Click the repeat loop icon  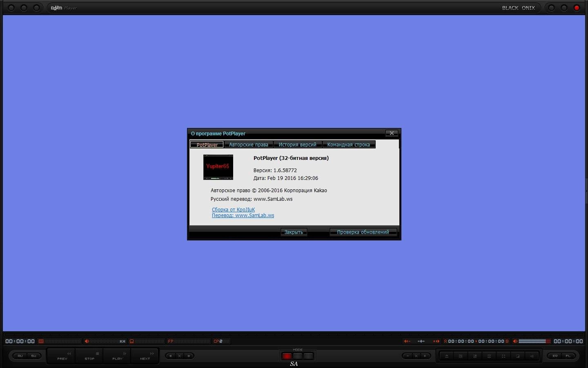click(x=489, y=356)
